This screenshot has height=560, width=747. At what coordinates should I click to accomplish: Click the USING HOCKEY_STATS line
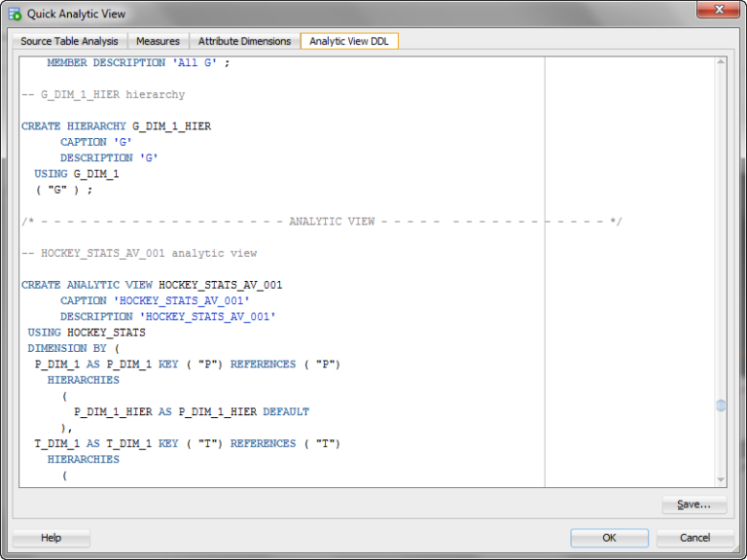87,332
